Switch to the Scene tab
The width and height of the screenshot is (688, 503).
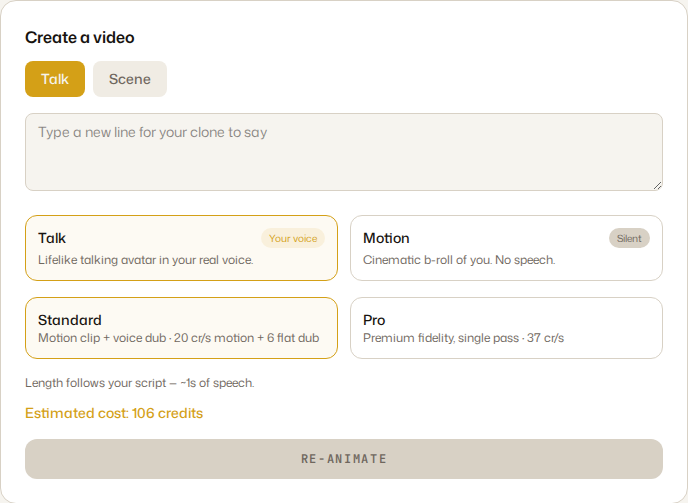coord(130,79)
